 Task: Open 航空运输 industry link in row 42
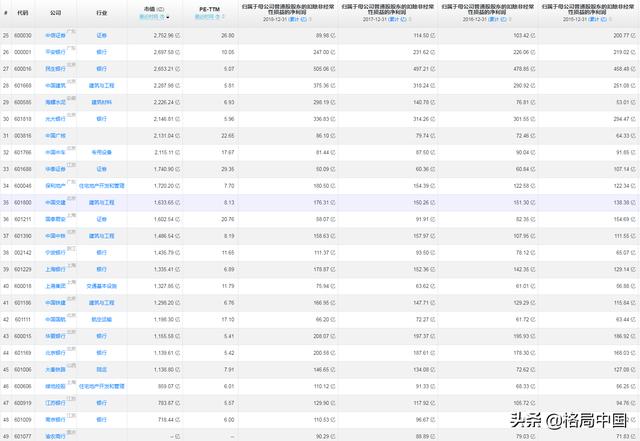102,320
